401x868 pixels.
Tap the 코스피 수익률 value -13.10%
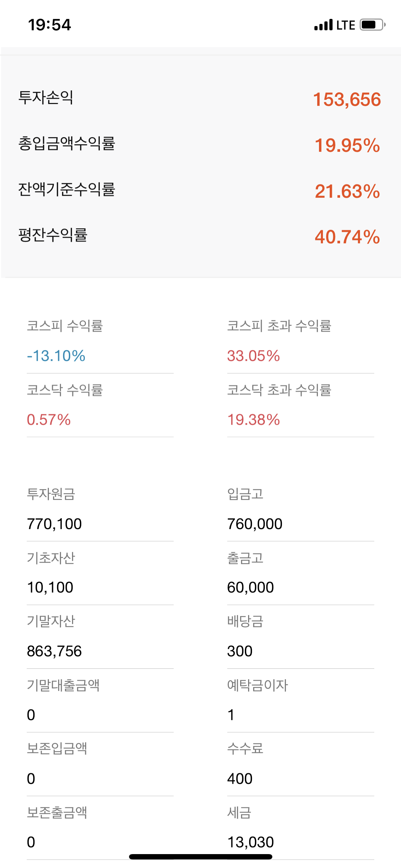pyautogui.click(x=56, y=356)
